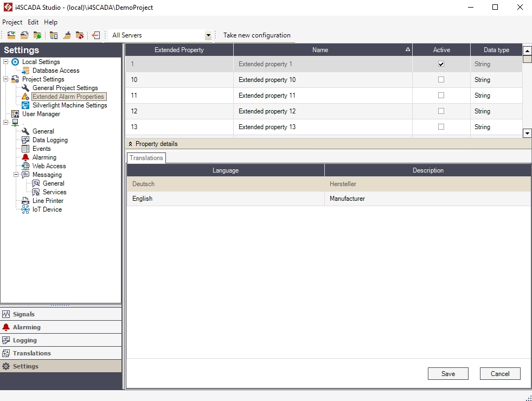This screenshot has height=401, width=532.
Task: Uncheck Active for Extended property 1
Action: coord(441,64)
